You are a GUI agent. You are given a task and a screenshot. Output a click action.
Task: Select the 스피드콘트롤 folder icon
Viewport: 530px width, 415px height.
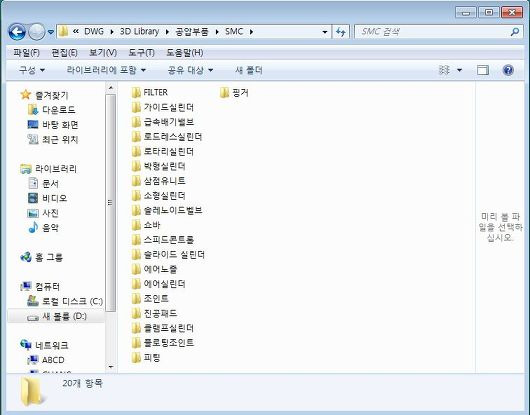point(136,240)
